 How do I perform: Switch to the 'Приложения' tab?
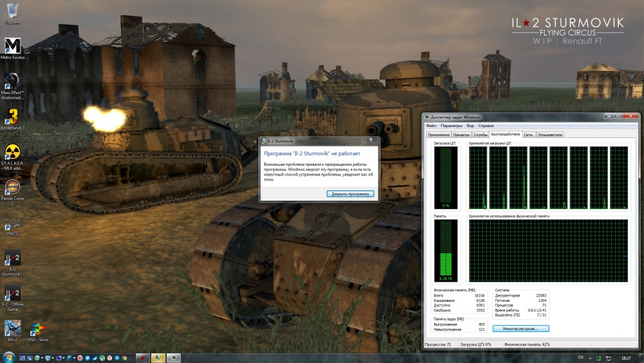(x=439, y=135)
